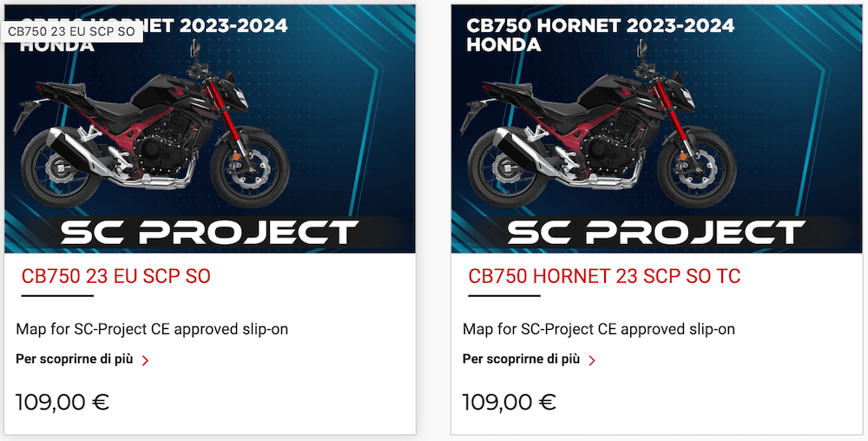
Task: Click the red chevron beside left card's link
Action: (x=145, y=360)
